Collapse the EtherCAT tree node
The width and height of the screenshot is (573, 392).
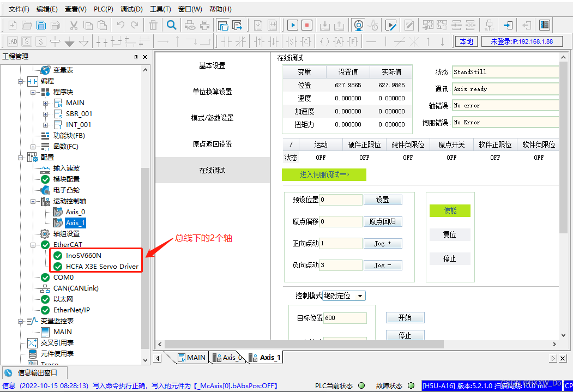coord(33,245)
